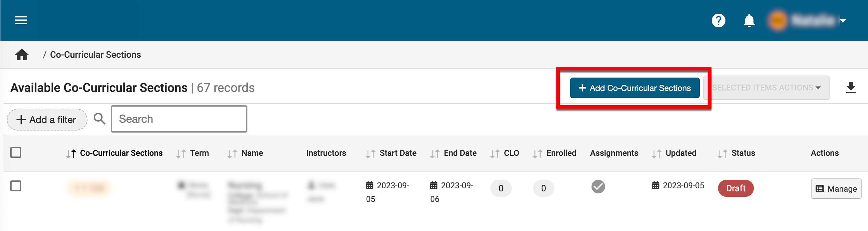Viewport: 868px width, 231px height.
Task: Focus the Search input field
Action: (x=179, y=119)
